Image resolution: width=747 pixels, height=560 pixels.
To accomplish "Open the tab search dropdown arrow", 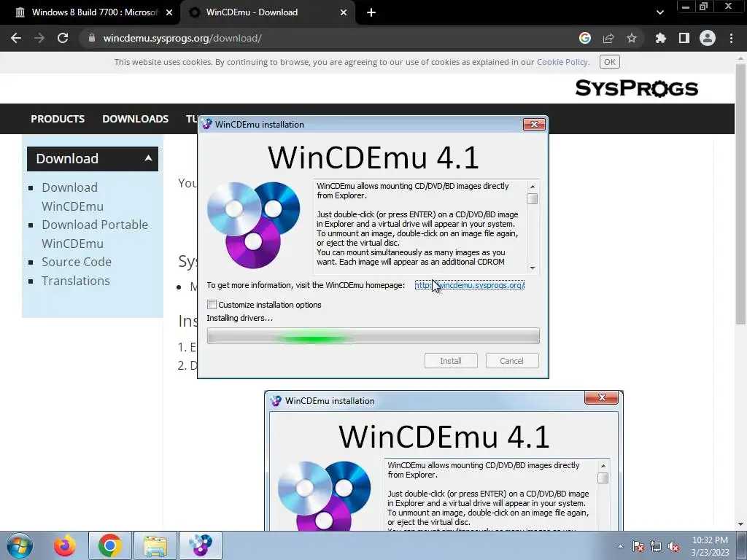I will click(x=659, y=12).
